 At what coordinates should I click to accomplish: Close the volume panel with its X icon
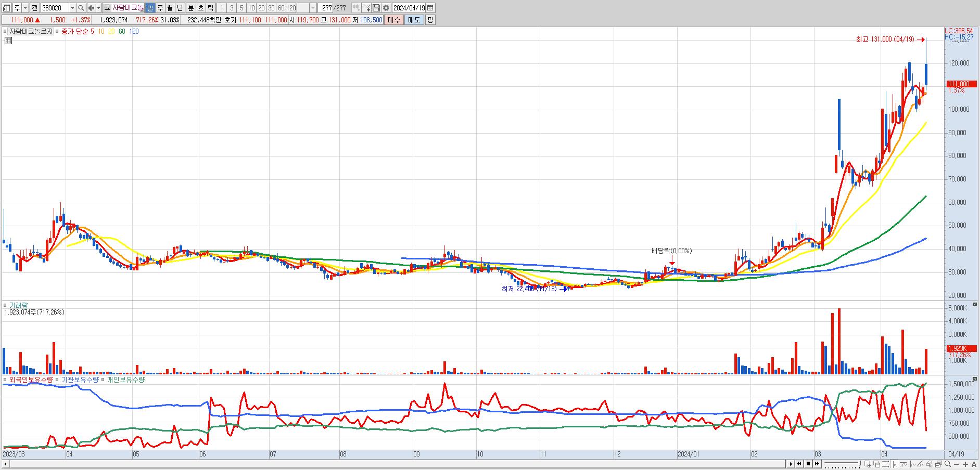point(974,305)
